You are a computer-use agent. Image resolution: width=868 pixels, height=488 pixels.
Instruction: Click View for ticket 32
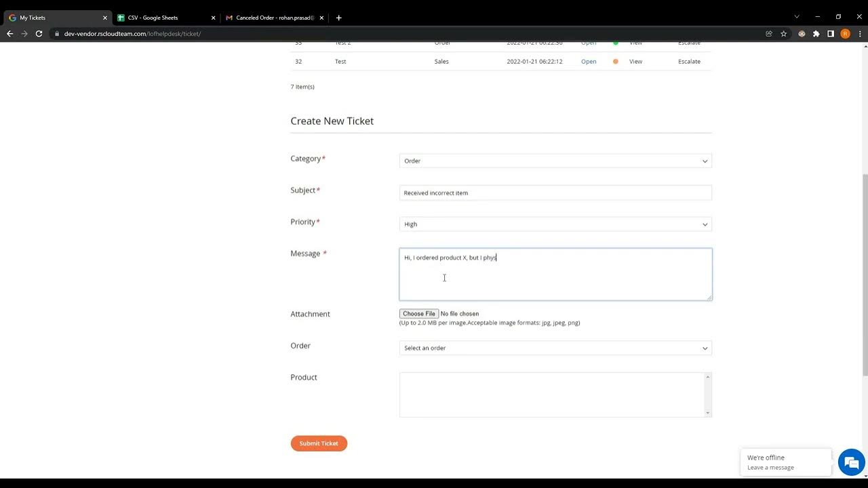[x=635, y=62]
